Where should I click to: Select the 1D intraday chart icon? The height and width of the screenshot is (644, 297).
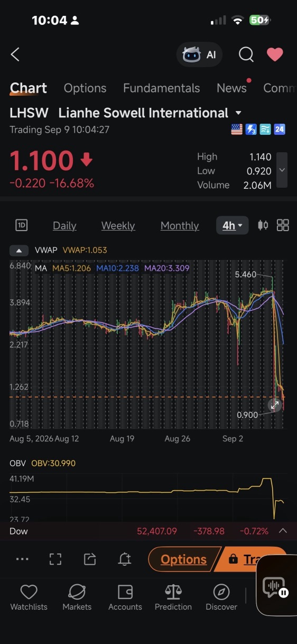pos(22,226)
